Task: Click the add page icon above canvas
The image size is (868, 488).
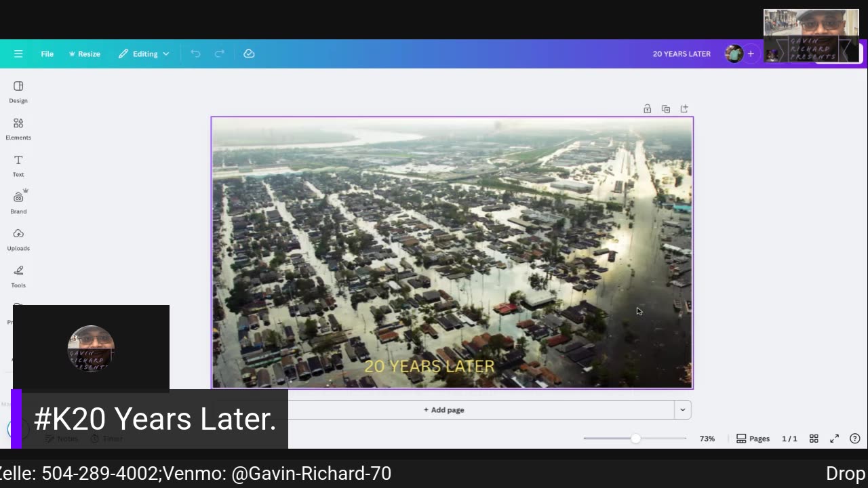Action: [684, 108]
